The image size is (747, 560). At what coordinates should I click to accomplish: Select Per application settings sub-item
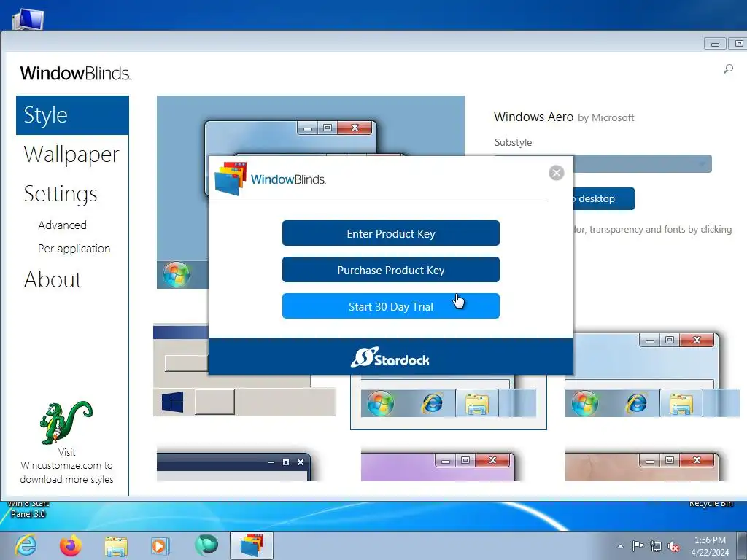coord(74,249)
